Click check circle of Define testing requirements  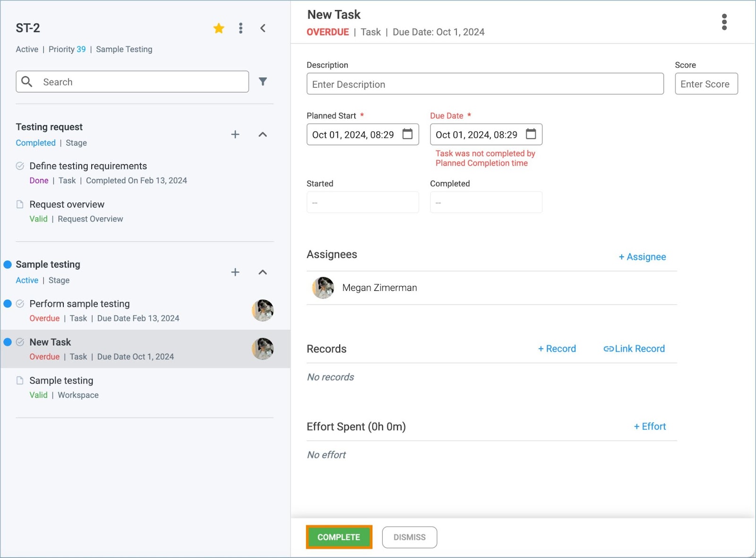point(20,166)
